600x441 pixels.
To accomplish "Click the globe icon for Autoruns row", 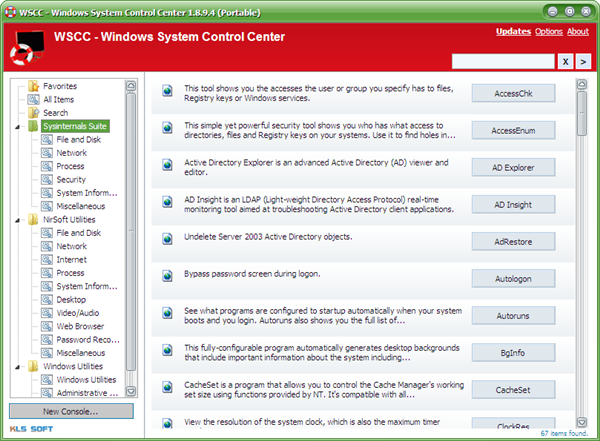I will click(x=168, y=313).
